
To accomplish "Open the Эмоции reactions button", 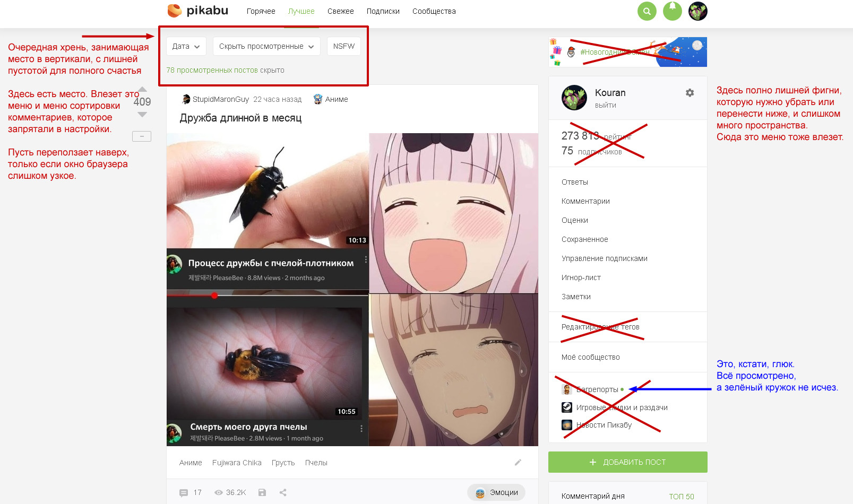I will (496, 492).
